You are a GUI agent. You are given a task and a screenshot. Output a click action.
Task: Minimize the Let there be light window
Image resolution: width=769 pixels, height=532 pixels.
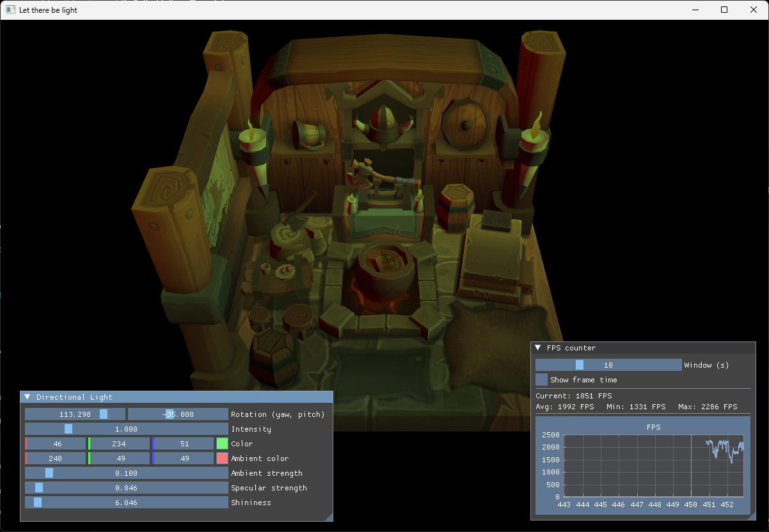[x=695, y=10]
